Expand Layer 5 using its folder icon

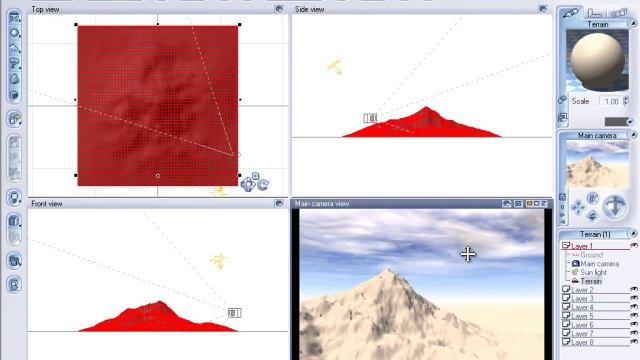click(566, 316)
